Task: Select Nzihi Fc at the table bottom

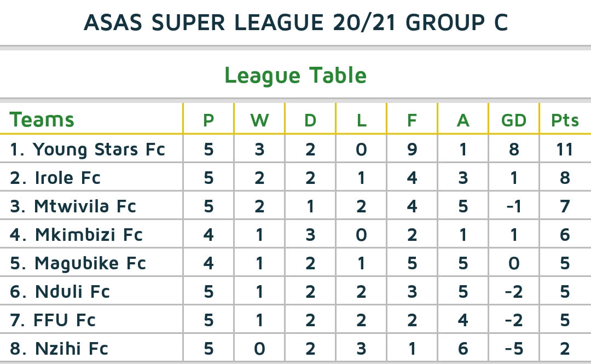Action: coord(59,348)
